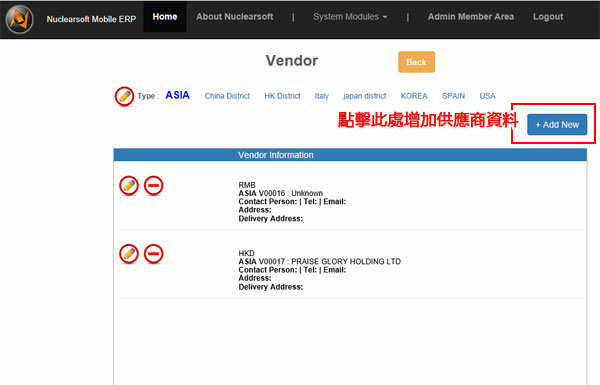Click the RMB currency text
600x385 pixels.
[247, 185]
